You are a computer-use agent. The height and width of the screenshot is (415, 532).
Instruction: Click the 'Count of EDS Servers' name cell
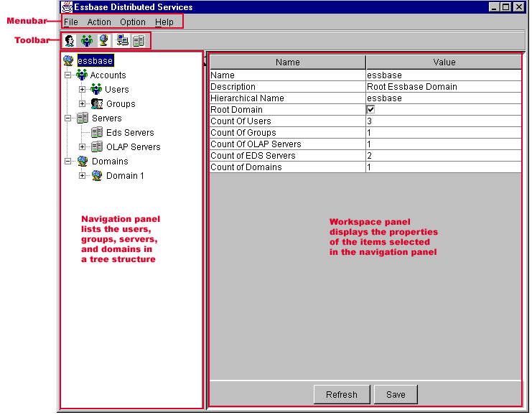288,156
